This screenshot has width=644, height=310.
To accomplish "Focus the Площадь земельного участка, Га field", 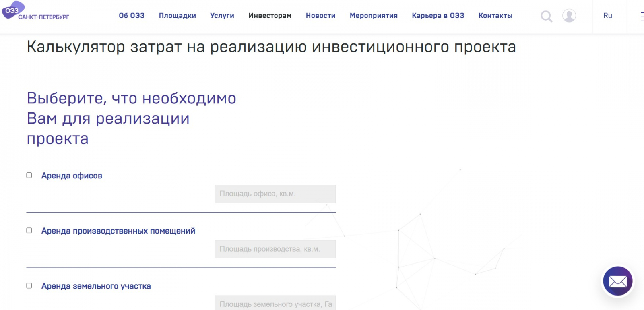I will [275, 303].
